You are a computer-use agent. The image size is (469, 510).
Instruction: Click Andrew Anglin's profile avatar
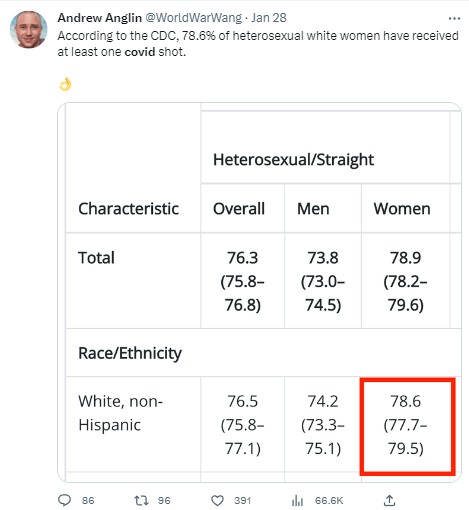pyautogui.click(x=28, y=29)
